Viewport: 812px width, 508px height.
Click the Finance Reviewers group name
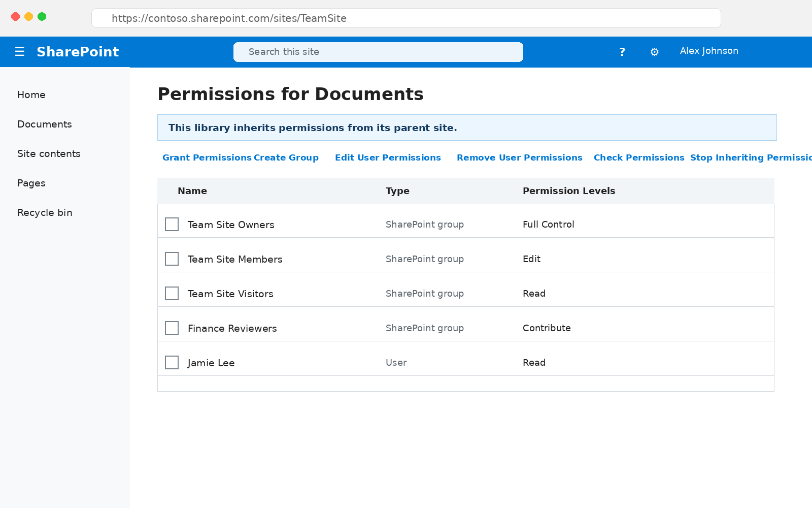pyautogui.click(x=232, y=328)
